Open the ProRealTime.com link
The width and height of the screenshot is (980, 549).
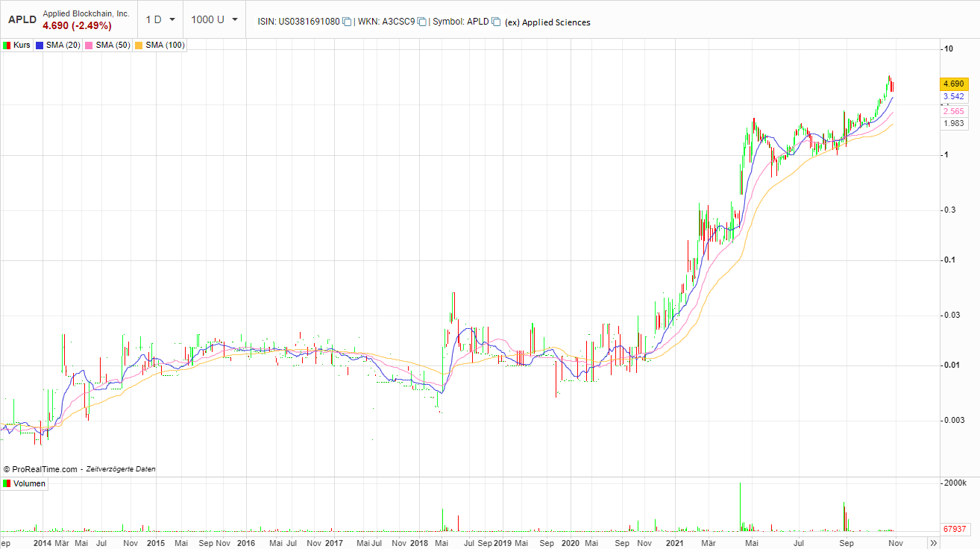[40, 469]
